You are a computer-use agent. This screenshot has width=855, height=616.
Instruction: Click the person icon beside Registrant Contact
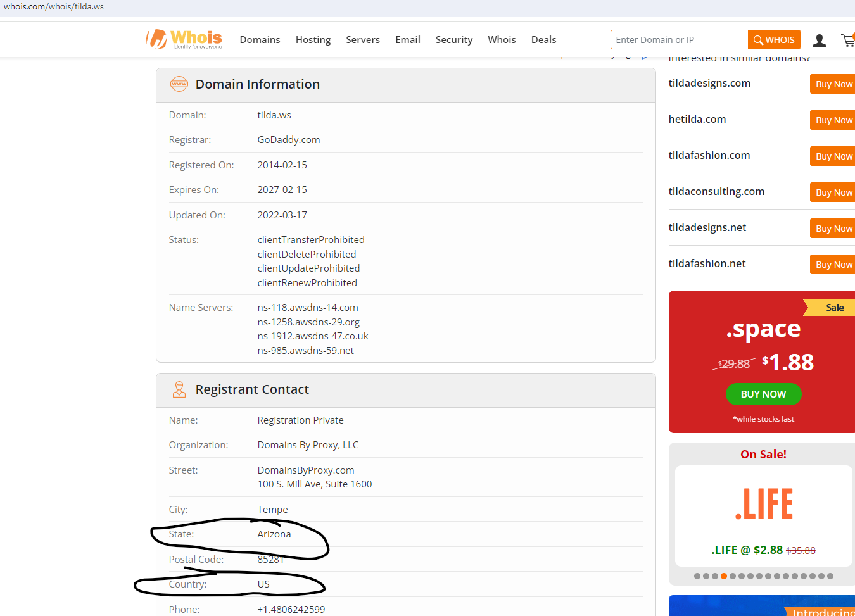179,389
